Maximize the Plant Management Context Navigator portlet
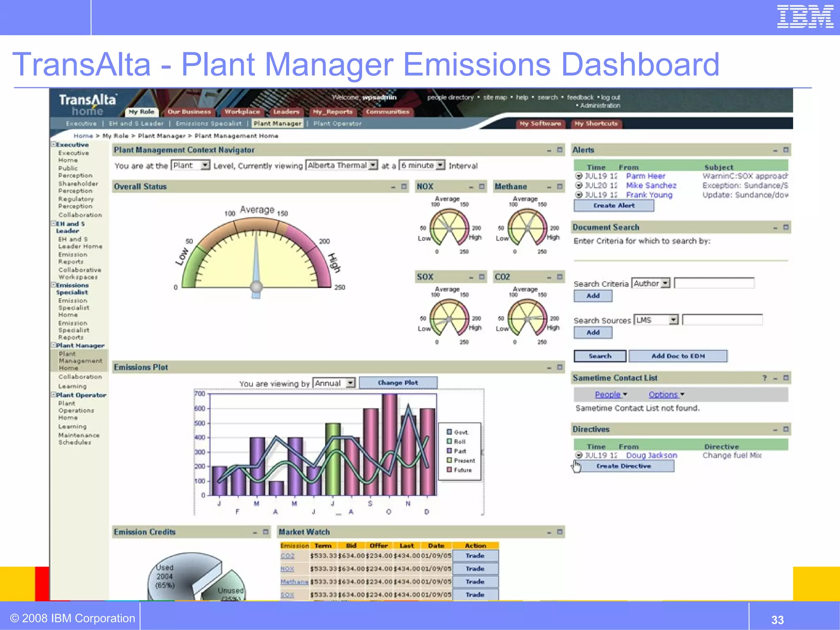 tap(560, 150)
